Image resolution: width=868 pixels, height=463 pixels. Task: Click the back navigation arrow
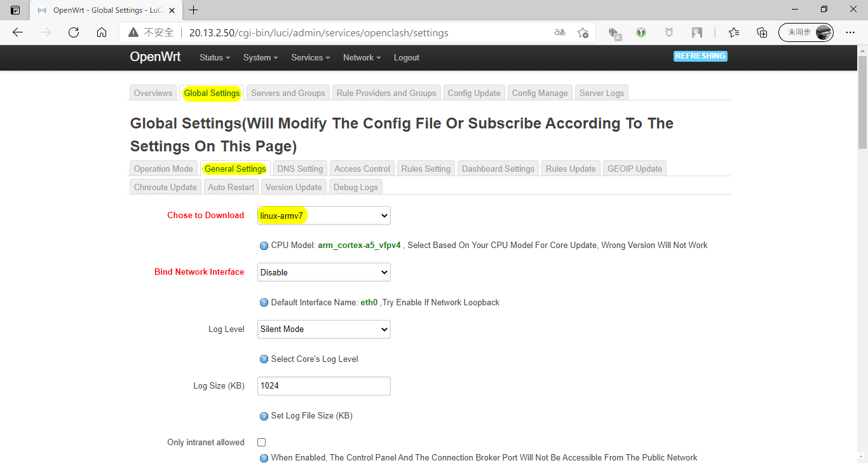18,32
